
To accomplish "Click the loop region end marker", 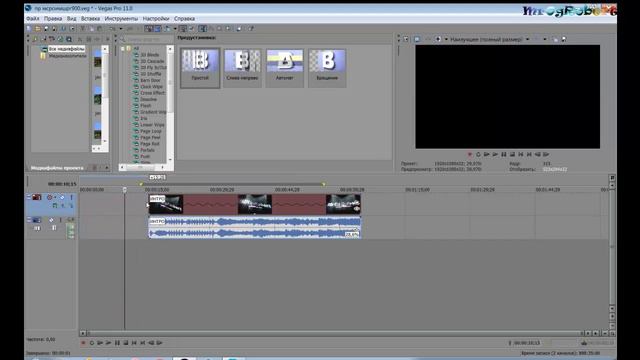I will click(x=324, y=184).
